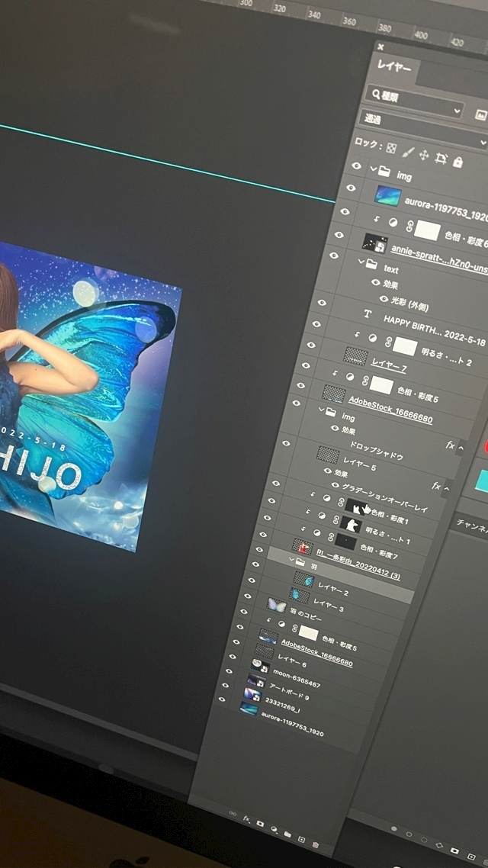
Task: Switch to the レイヤー tab
Action: pyautogui.click(x=394, y=68)
